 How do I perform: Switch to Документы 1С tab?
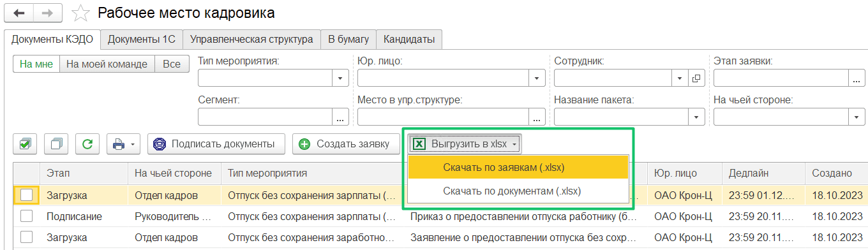pyautogui.click(x=142, y=39)
